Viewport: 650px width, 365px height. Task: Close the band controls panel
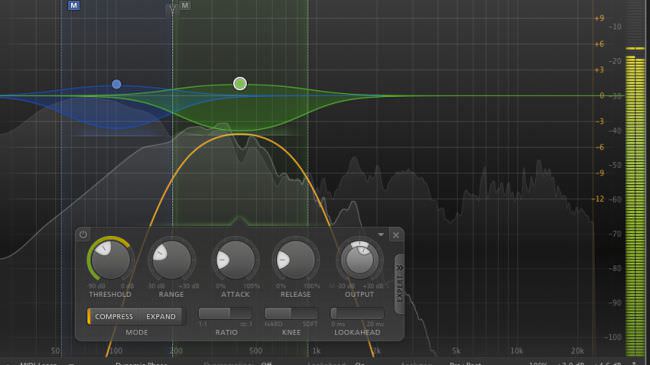click(x=396, y=235)
